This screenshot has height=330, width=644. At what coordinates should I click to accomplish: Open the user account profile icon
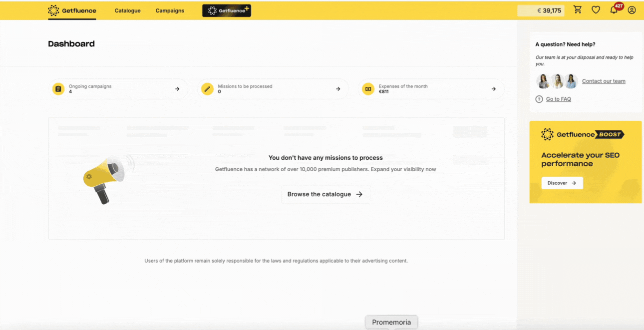pos(632,10)
